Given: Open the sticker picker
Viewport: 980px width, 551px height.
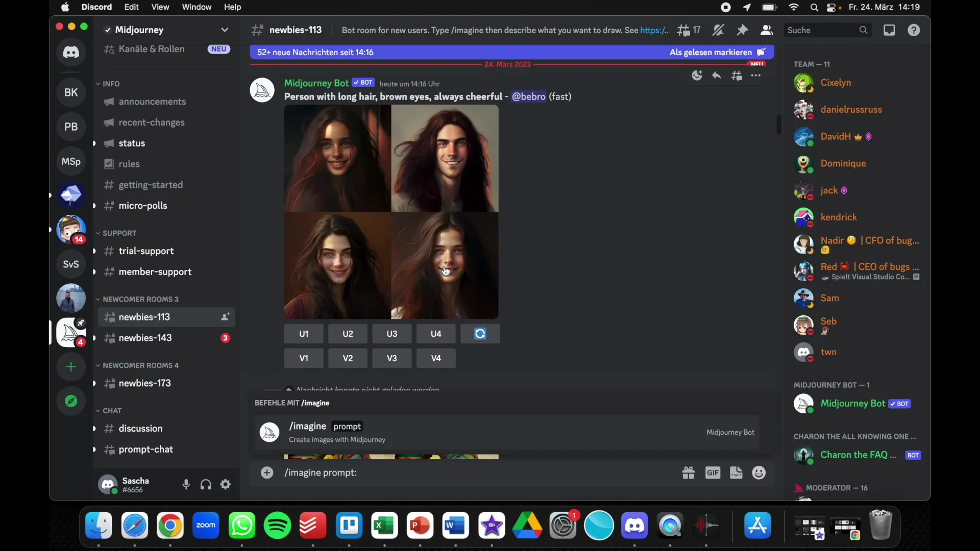Looking at the screenshot, I should pyautogui.click(x=737, y=473).
